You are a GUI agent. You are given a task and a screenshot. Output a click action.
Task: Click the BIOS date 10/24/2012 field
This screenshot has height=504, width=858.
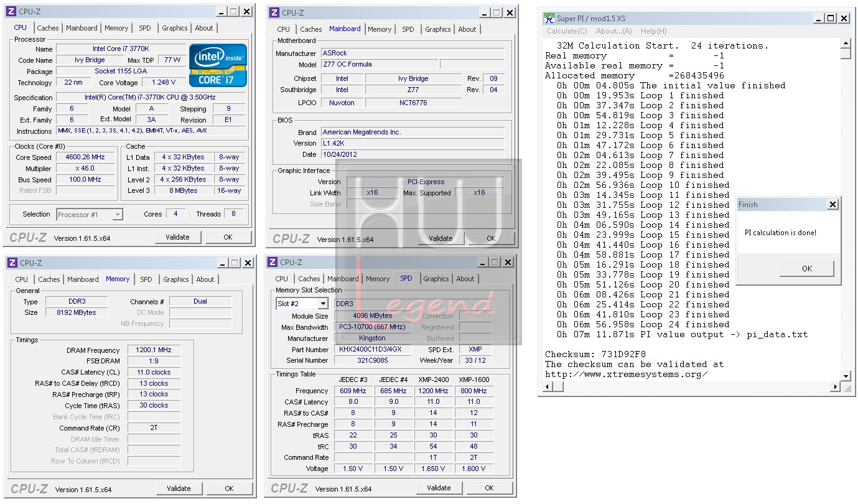[x=413, y=154]
